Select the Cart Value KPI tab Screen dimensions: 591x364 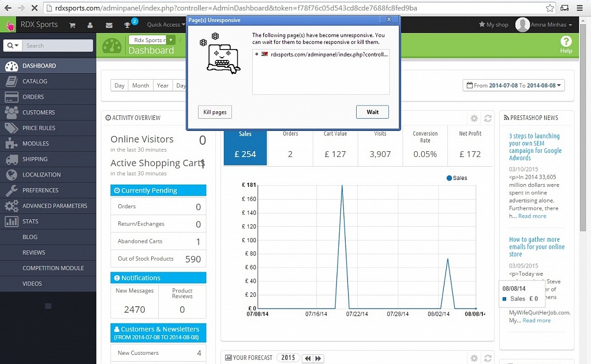(x=335, y=147)
